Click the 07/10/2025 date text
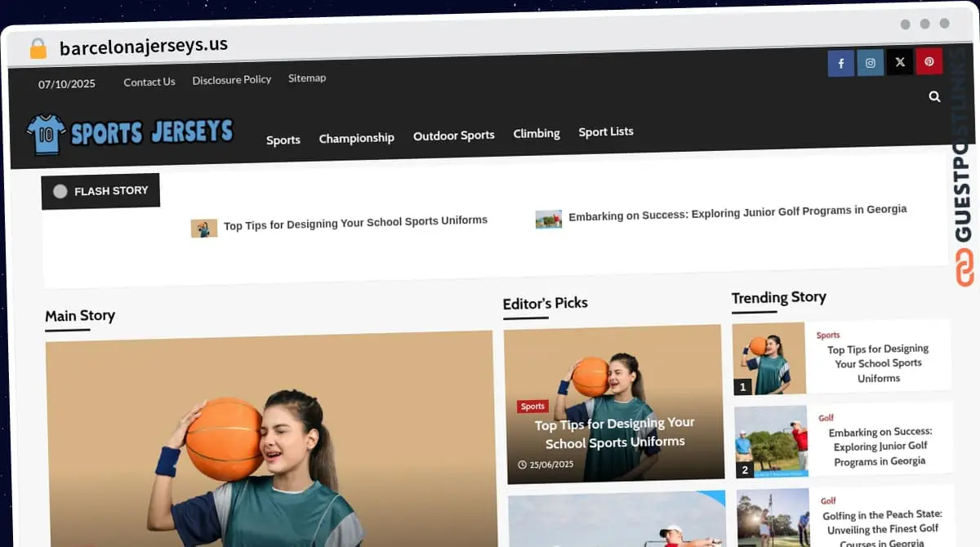 point(67,84)
